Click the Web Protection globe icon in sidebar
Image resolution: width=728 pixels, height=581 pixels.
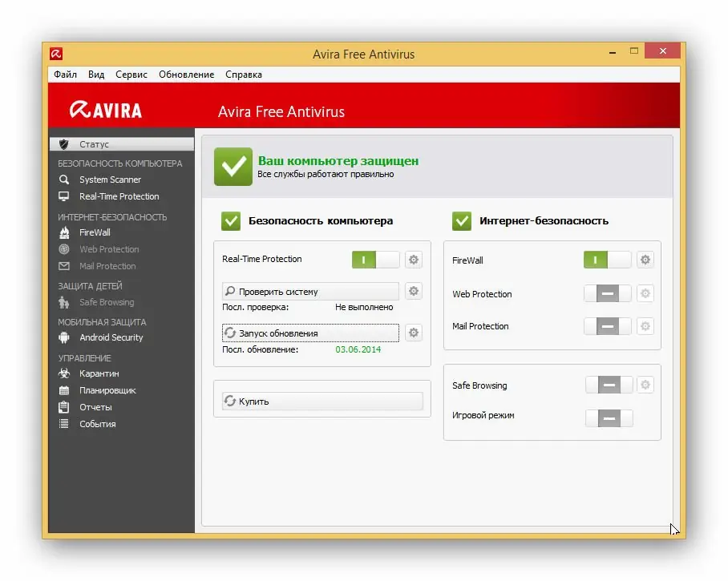[x=64, y=249]
